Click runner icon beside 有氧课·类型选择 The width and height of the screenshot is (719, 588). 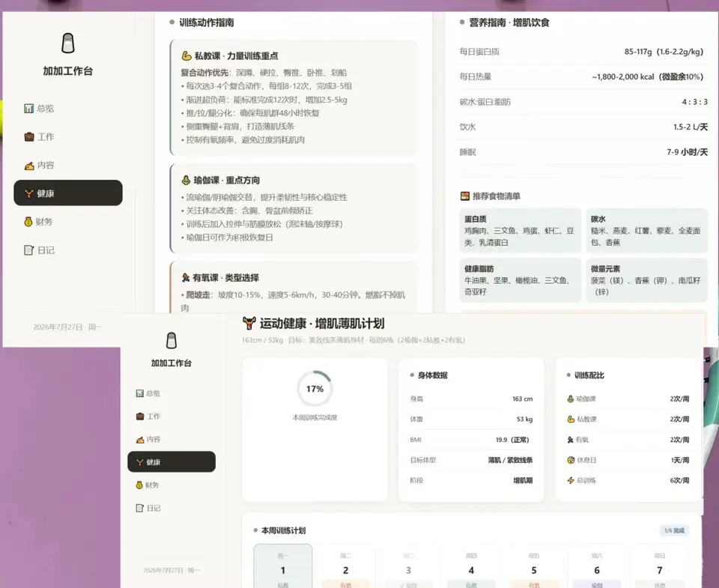click(x=185, y=277)
